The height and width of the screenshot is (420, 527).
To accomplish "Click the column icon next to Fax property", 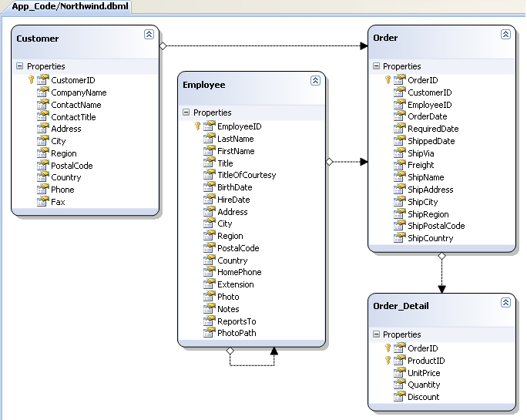I will pos(43,202).
